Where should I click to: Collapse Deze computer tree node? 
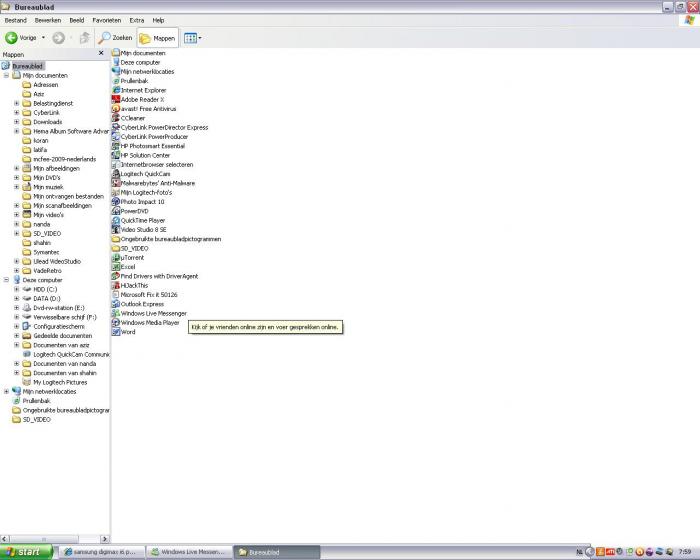pos(6,280)
